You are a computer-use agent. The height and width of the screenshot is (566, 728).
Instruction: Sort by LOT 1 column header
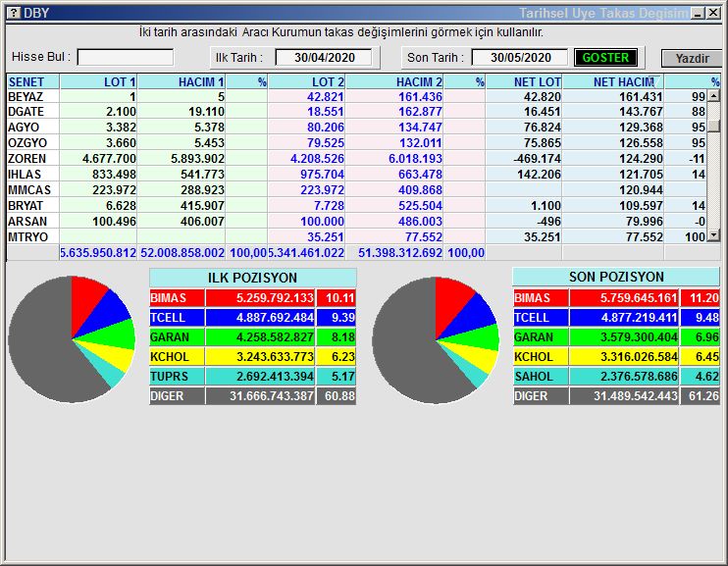(98, 81)
